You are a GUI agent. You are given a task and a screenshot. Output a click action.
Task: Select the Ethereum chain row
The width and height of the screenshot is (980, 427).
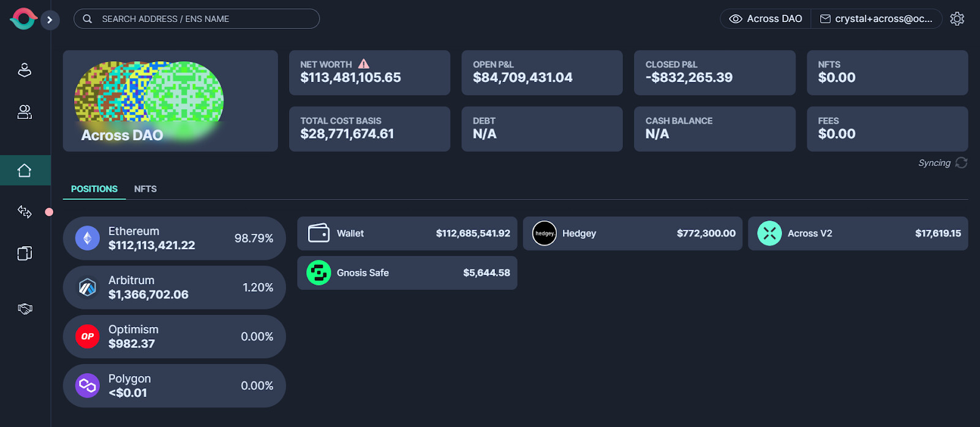(175, 238)
